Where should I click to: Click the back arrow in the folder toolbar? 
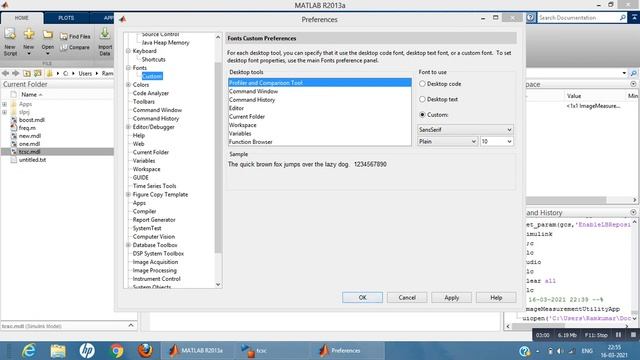5,73
